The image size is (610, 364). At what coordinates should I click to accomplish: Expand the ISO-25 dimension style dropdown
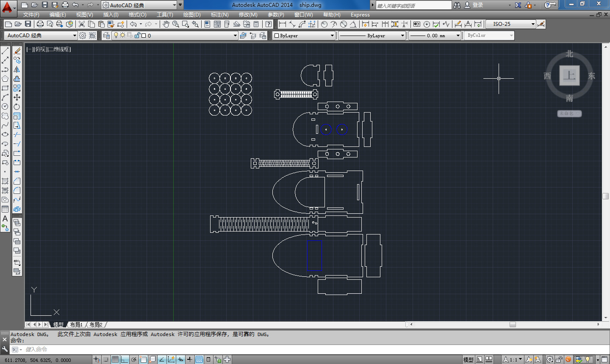[x=511, y=24]
